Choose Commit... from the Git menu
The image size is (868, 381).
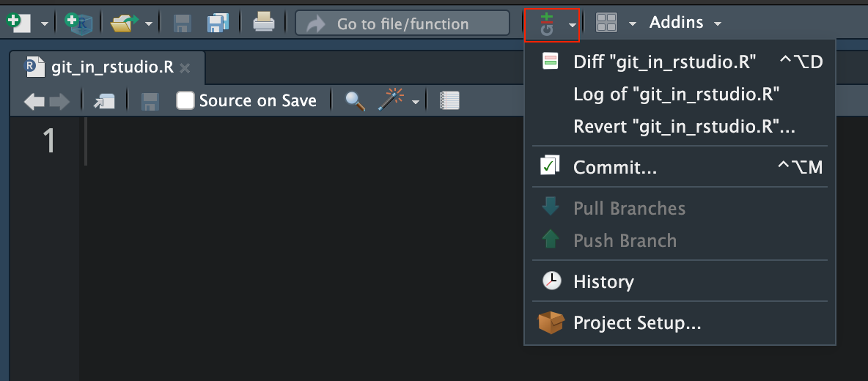click(x=614, y=167)
